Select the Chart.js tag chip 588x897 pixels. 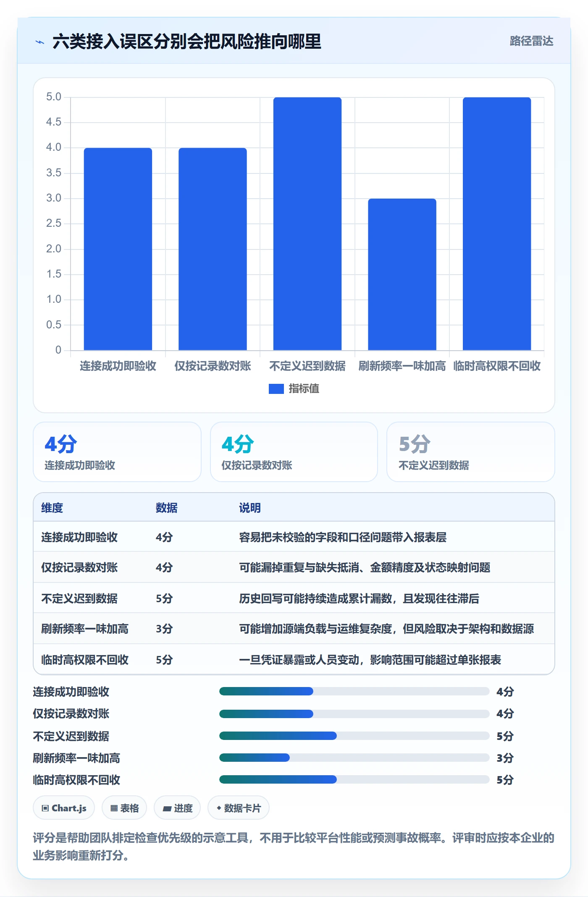coord(64,808)
